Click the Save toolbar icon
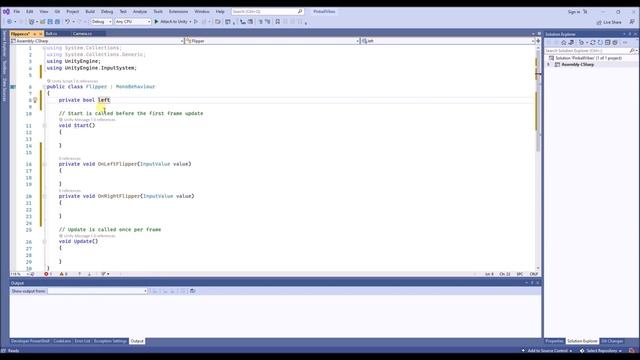Image resolution: width=640 pixels, height=360 pixels. pos(50,22)
